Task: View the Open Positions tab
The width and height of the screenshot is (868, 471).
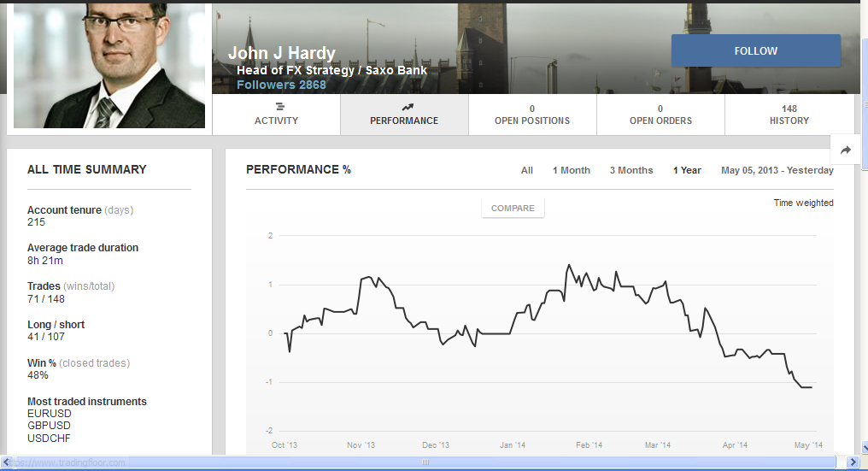Action: [x=532, y=115]
